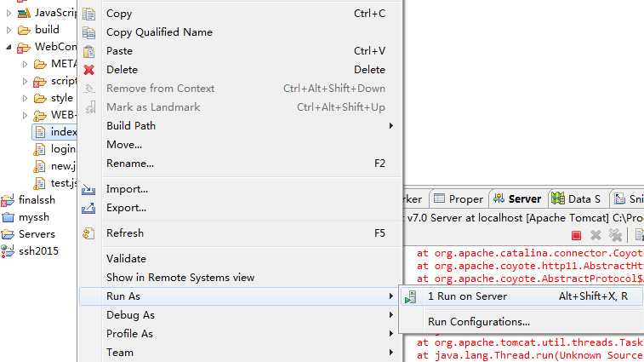Select Import... menu entry
Viewport: 644px width, 362px height.
(x=239, y=189)
